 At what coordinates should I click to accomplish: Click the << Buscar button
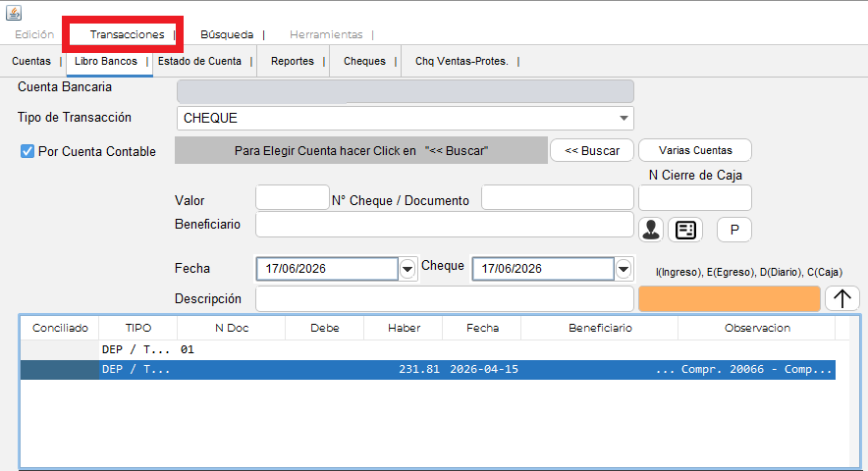point(592,150)
